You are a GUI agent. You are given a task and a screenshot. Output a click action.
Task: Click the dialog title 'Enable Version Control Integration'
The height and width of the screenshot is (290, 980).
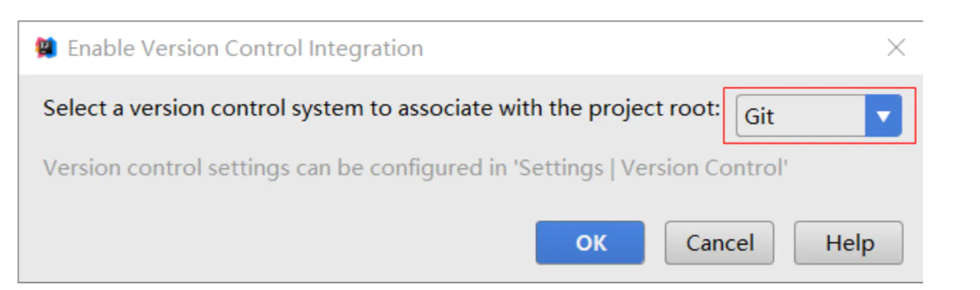pos(245,48)
